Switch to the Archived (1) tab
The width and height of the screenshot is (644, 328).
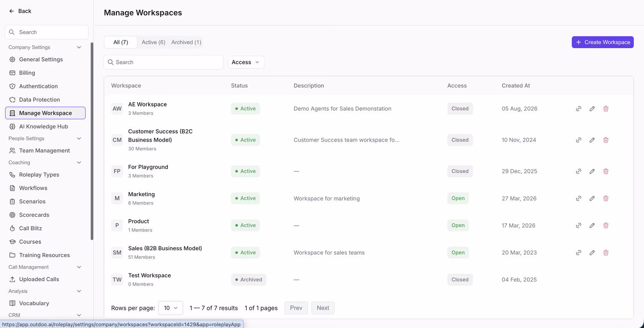point(186,42)
